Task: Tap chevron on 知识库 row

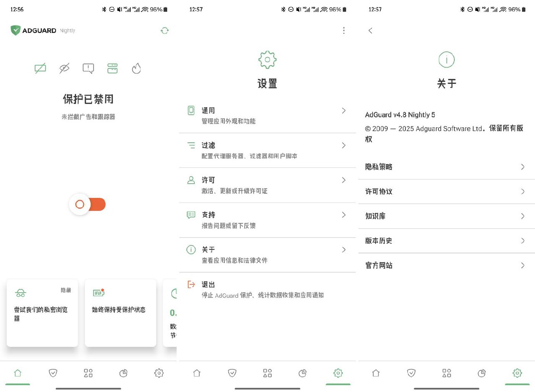Action: coord(522,216)
